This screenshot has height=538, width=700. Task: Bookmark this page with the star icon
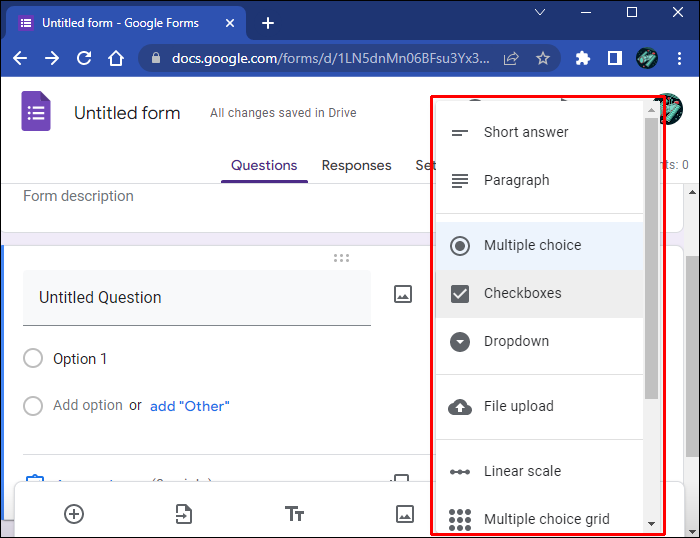point(543,59)
